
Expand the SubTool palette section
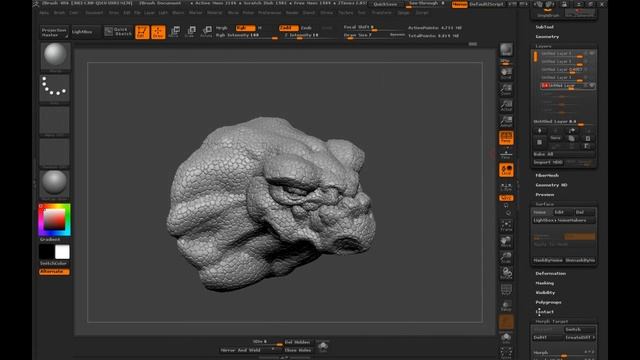coord(544,27)
